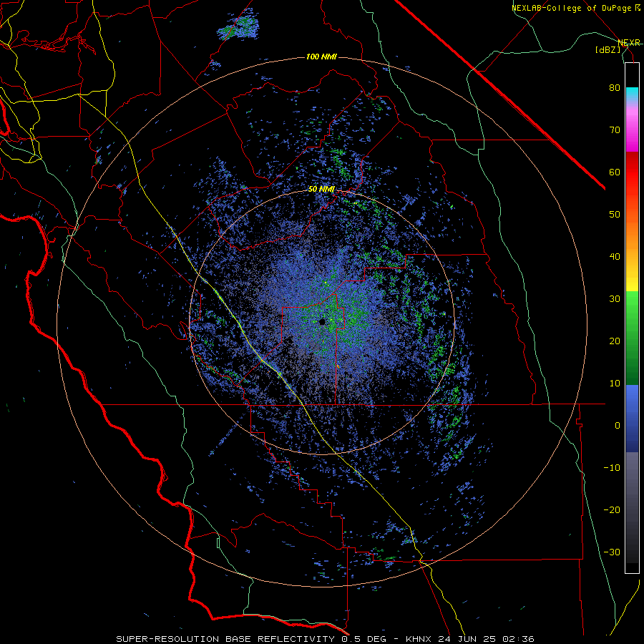Click the cyan top segment of the color bar

[x=632, y=95]
